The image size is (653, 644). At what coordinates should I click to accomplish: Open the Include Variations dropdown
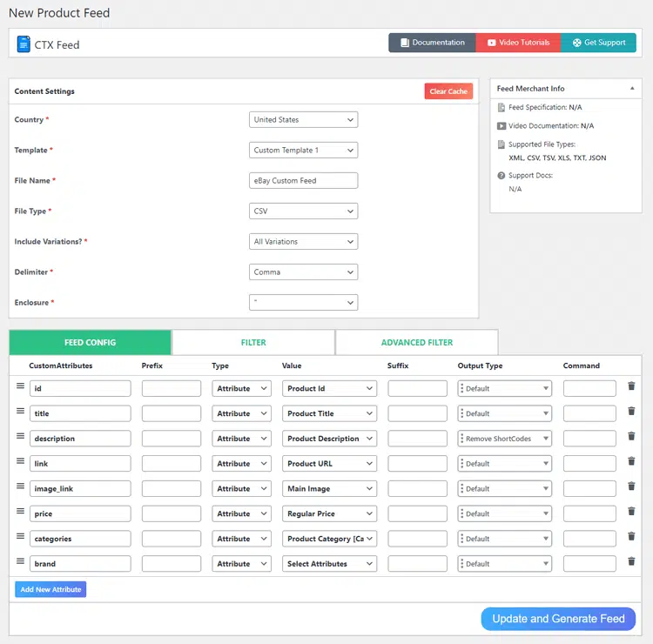[303, 241]
